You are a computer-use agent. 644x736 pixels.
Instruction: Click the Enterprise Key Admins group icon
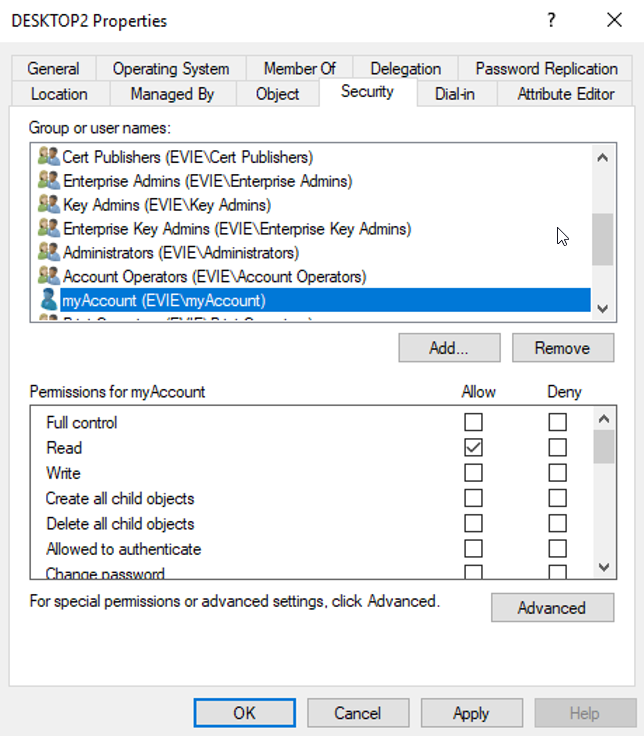click(48, 229)
